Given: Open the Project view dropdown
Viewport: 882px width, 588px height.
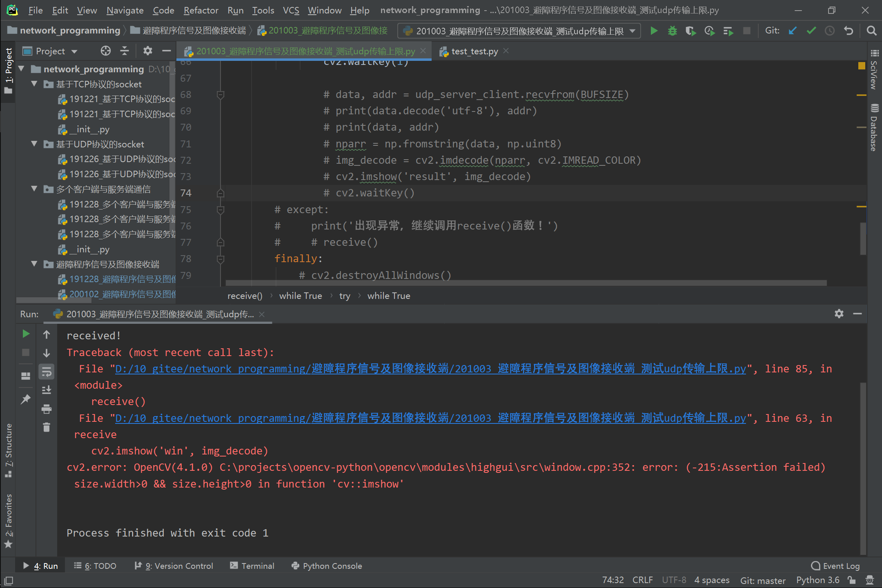Looking at the screenshot, I should [74, 51].
